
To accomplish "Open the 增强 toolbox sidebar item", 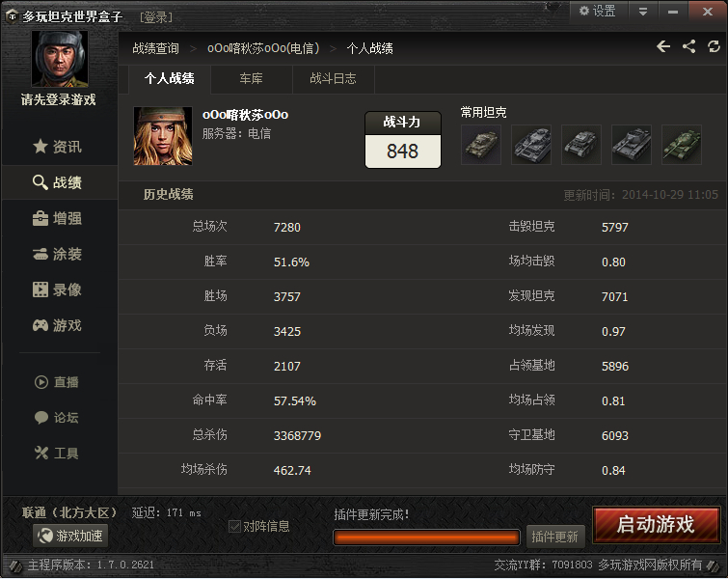I will click(58, 218).
